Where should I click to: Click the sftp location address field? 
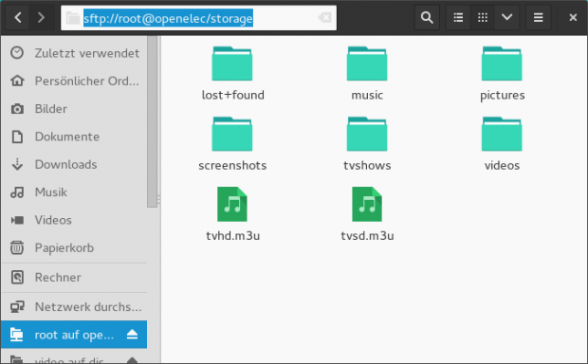click(x=199, y=18)
